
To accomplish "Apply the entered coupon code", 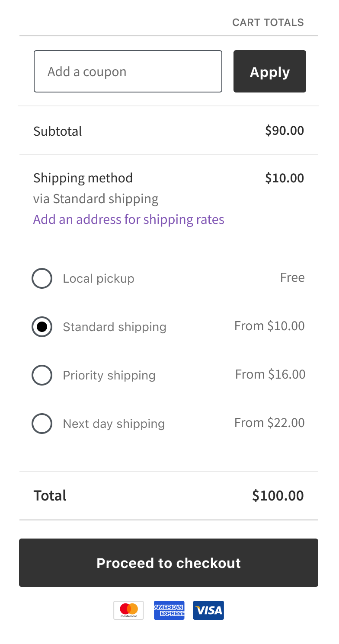I will (x=269, y=71).
